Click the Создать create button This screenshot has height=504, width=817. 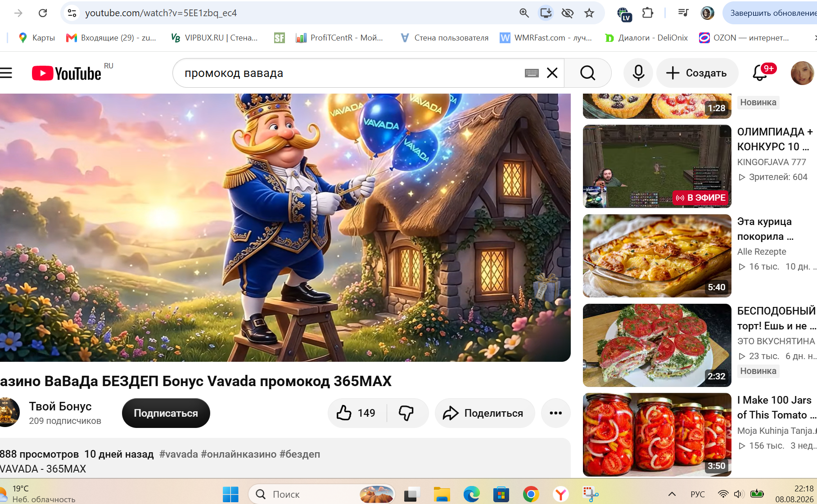tap(697, 73)
